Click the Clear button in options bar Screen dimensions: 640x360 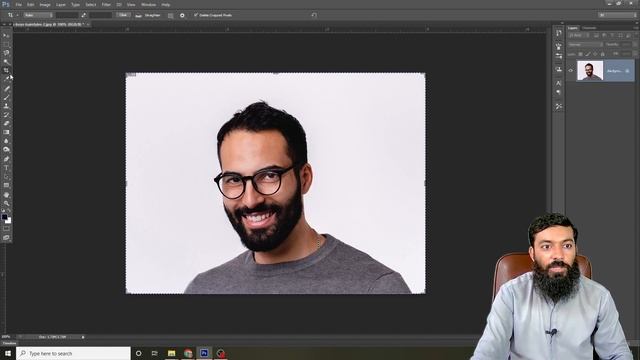pyautogui.click(x=123, y=15)
